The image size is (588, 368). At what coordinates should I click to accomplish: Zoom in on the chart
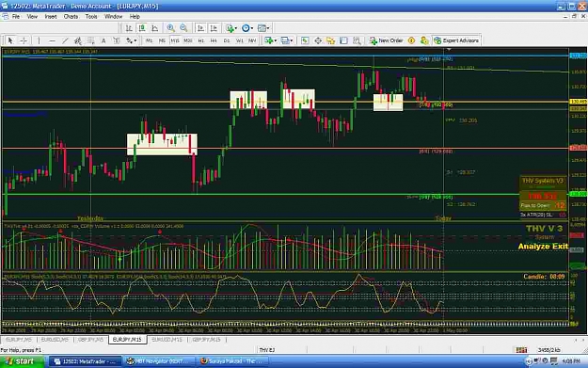pos(170,28)
